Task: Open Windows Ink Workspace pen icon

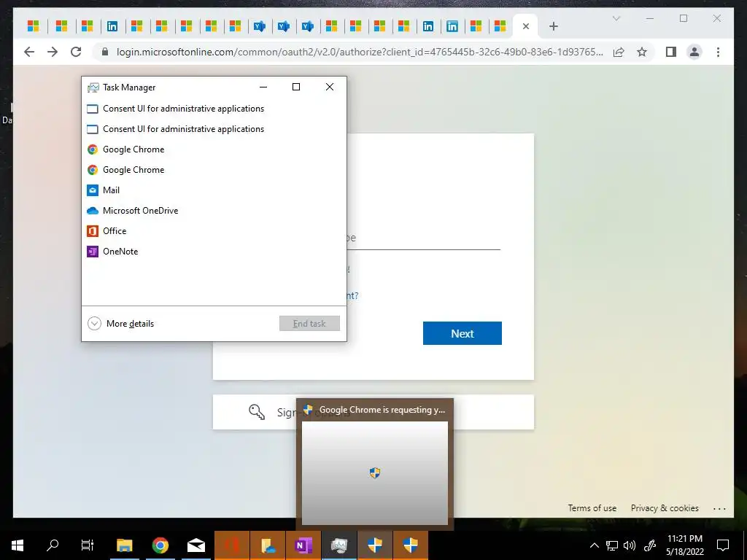Action: click(x=650, y=545)
